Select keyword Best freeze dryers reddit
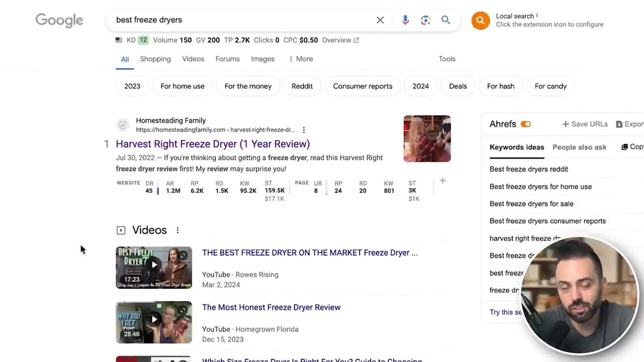 click(529, 169)
